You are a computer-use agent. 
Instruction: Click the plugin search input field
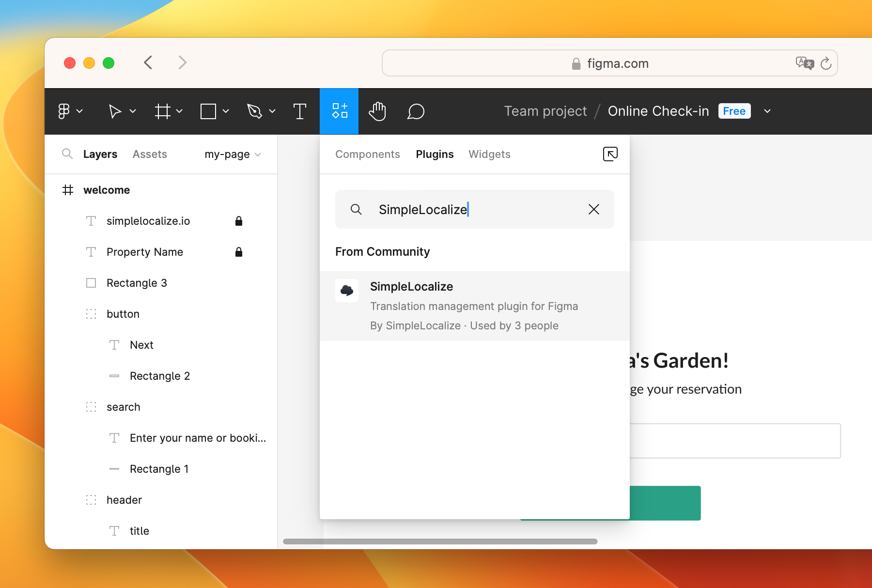475,209
